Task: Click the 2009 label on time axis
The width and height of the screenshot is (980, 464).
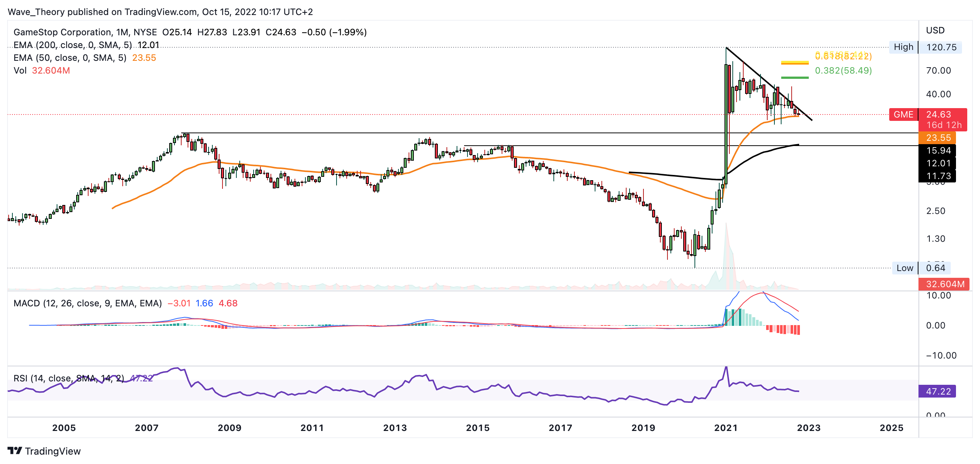Action: tap(229, 428)
